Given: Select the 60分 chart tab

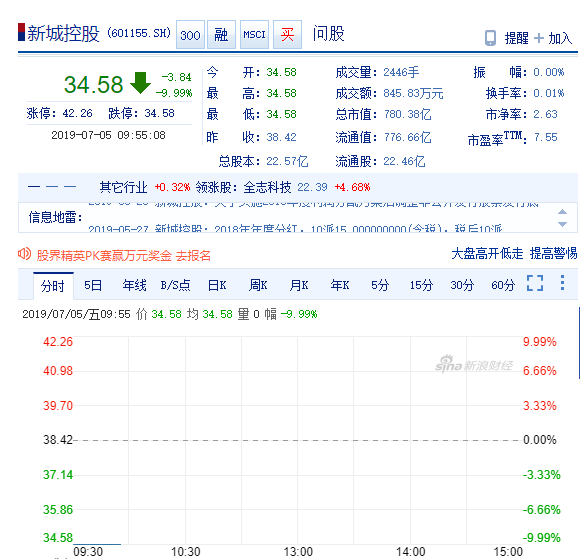Looking at the screenshot, I should [x=503, y=285].
